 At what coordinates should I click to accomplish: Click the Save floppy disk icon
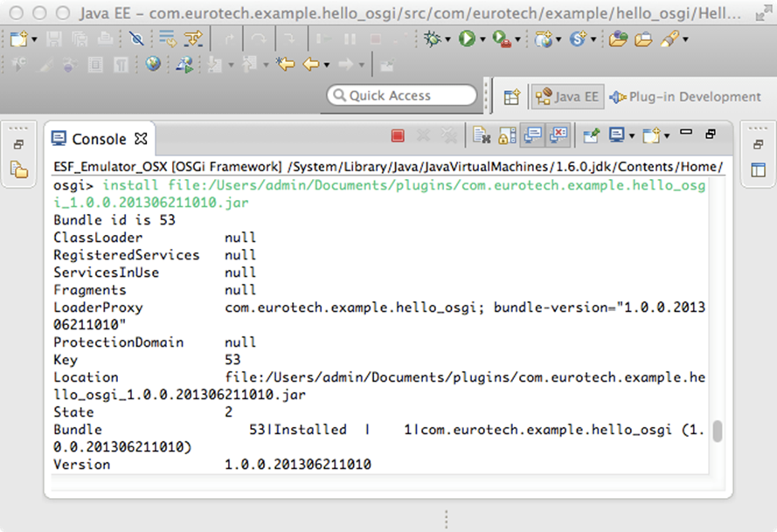pyautogui.click(x=54, y=38)
